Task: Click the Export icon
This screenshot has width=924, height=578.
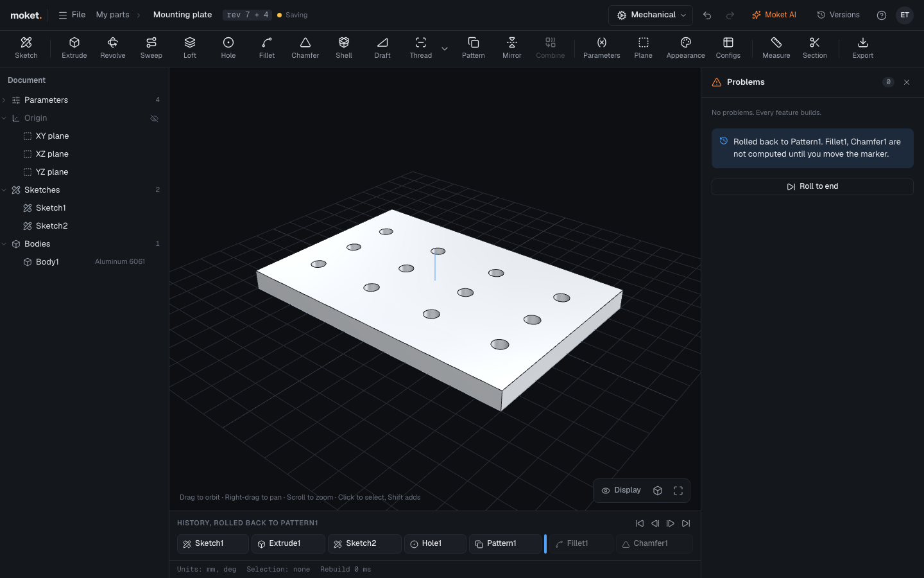Action: [863, 42]
